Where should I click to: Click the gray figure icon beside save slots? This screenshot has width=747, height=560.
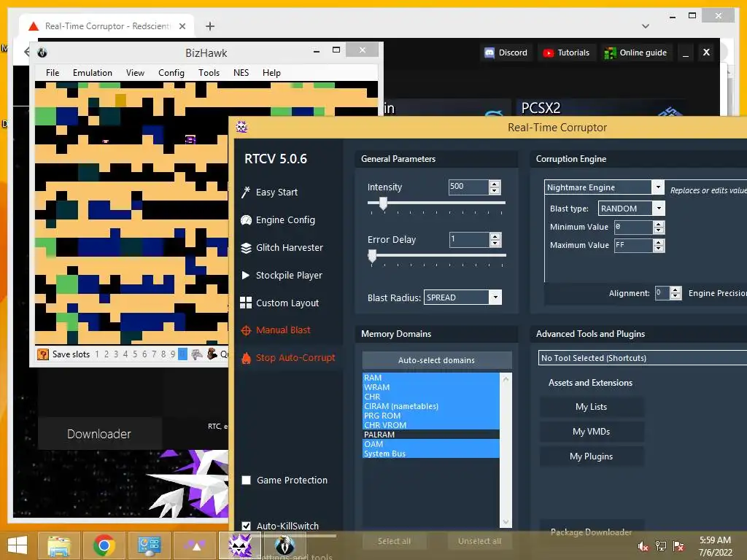coord(197,354)
